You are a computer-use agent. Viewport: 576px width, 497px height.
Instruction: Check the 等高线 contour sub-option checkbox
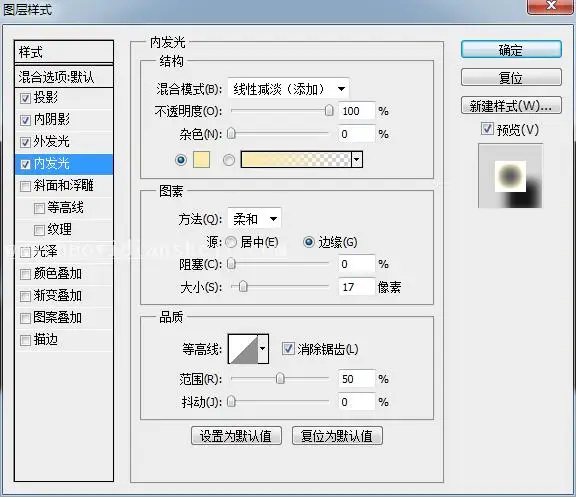click(39, 208)
